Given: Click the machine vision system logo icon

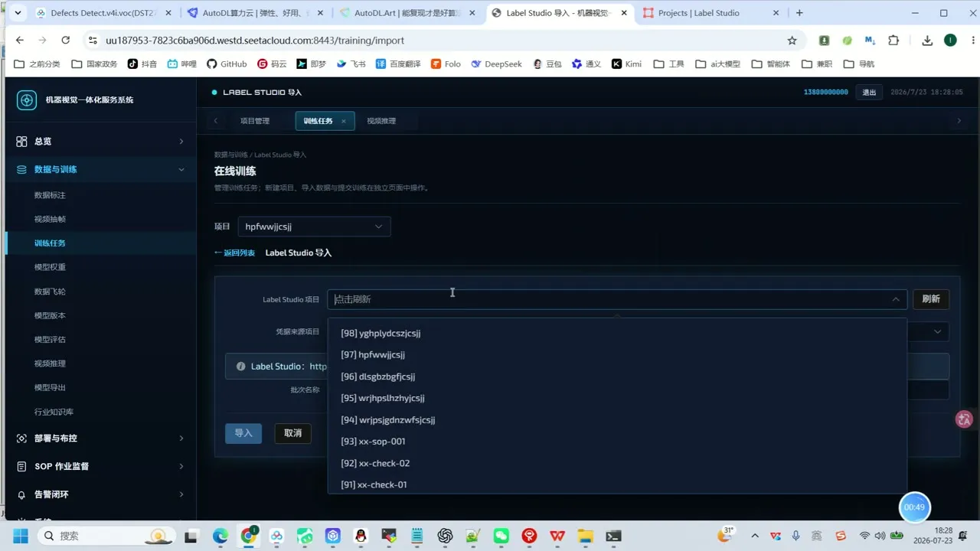Looking at the screenshot, I should [x=27, y=100].
